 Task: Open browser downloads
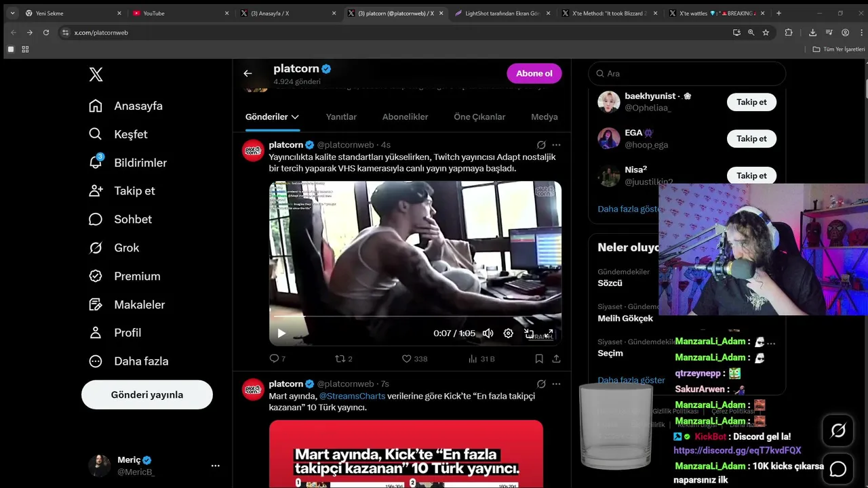(x=812, y=33)
